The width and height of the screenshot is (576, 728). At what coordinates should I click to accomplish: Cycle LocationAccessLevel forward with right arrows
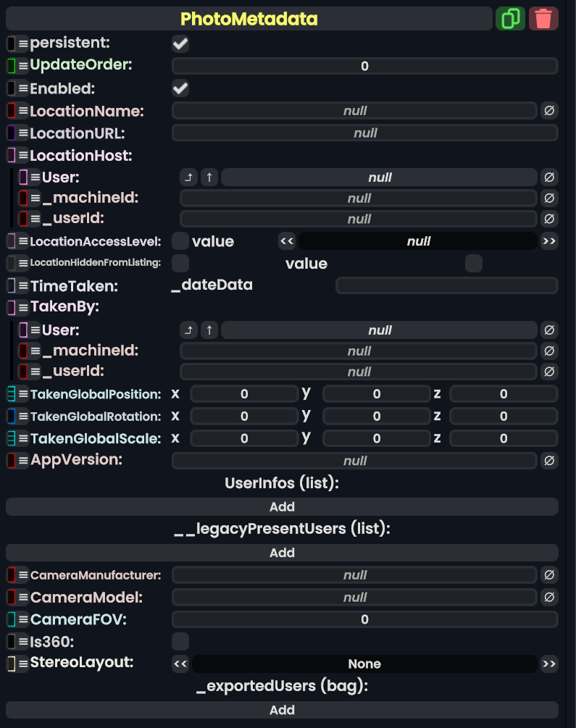pos(549,241)
